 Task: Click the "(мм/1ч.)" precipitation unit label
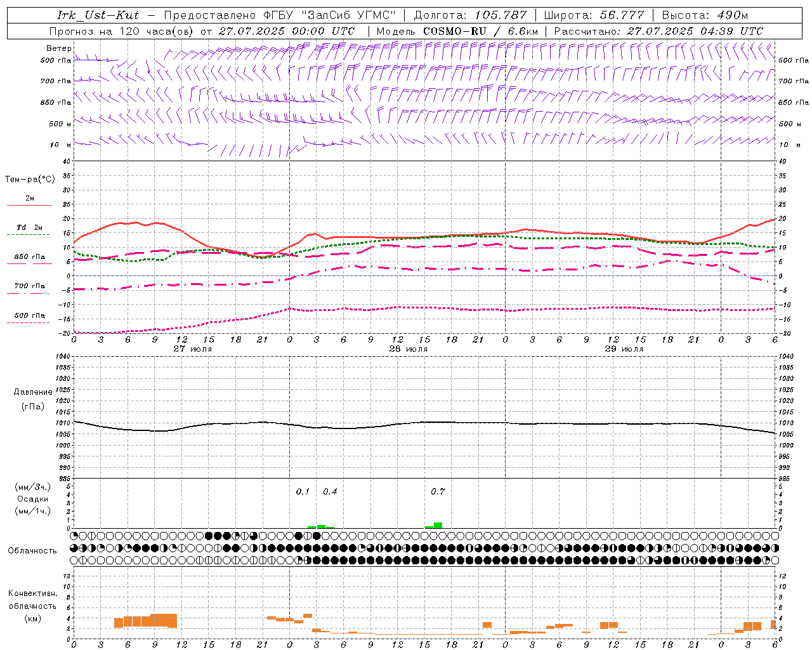point(33,511)
